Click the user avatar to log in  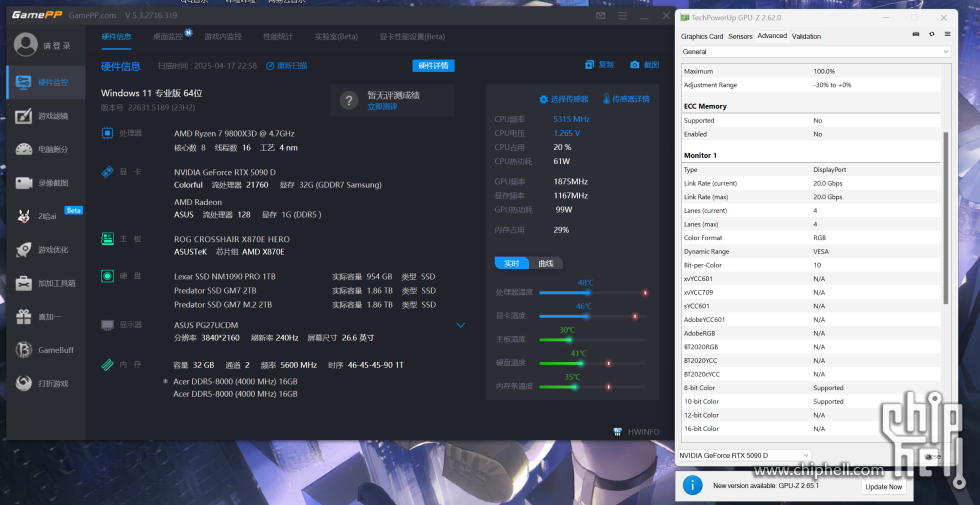coord(26,45)
